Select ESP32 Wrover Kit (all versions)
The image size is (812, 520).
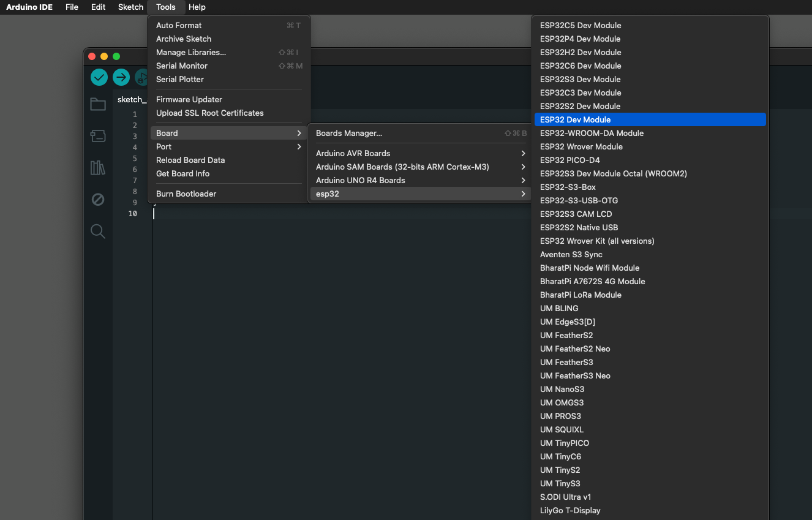[650, 241]
